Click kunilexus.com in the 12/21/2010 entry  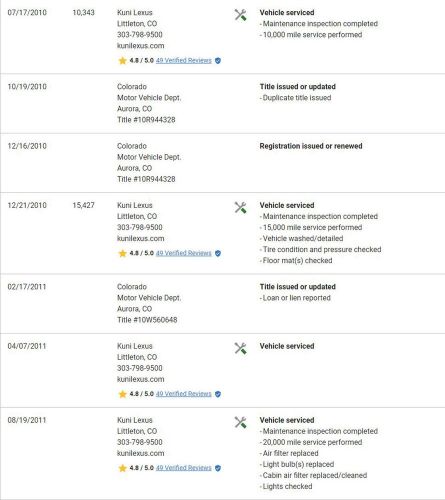tap(140, 238)
